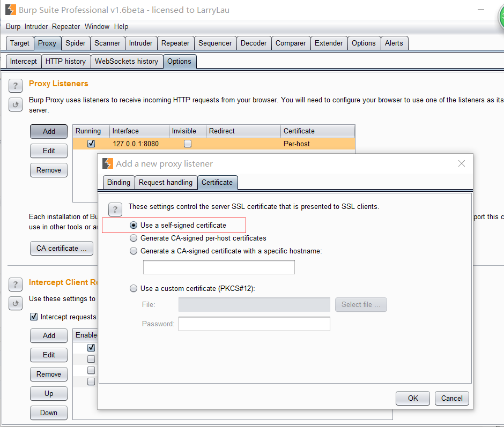Click Add button for intercept rules
The height and width of the screenshot is (427, 504).
pyautogui.click(x=49, y=335)
